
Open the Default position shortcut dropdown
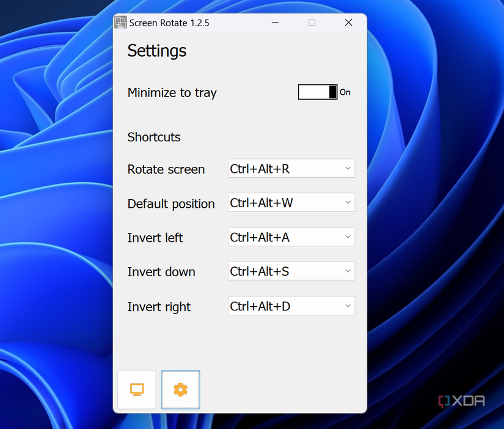(291, 202)
